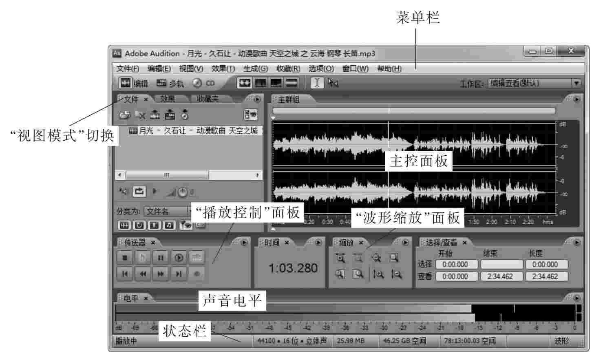The height and width of the screenshot is (364, 614).
Task: Open the 分类为 sort-by dropdown
Action: point(167,211)
